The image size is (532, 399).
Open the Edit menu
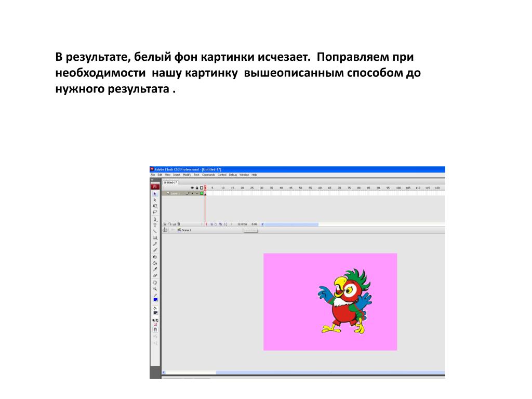[x=160, y=175]
